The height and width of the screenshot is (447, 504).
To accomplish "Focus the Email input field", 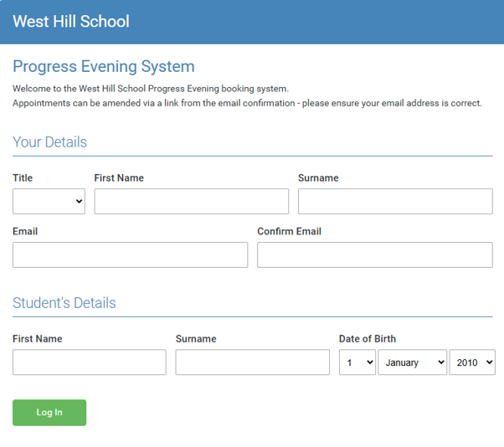I will pos(130,254).
